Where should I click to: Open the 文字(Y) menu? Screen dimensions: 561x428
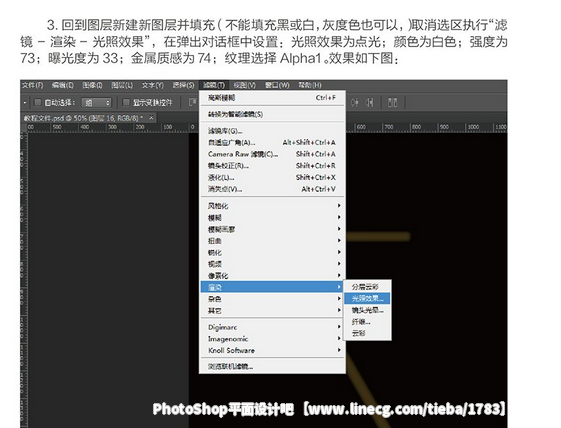pos(152,85)
